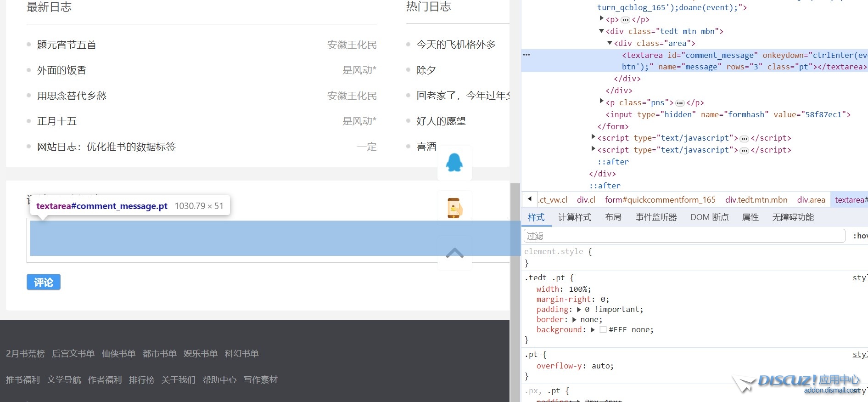Open the 计算样式 tab

coord(575,217)
